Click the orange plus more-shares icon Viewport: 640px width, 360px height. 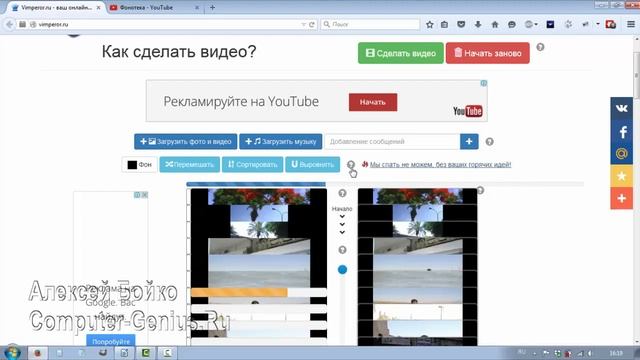[x=622, y=198]
